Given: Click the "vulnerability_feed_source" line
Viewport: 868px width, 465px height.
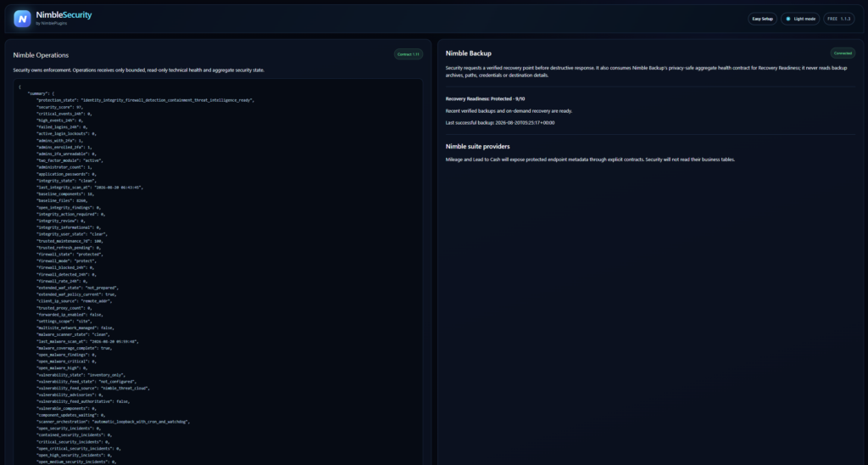Looking at the screenshot, I should (x=93, y=389).
